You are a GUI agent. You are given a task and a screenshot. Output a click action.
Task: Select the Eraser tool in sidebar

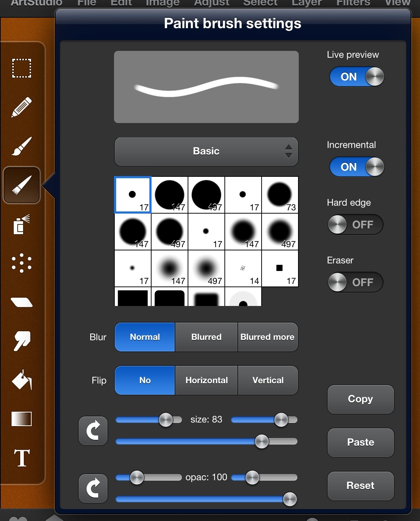(x=22, y=302)
